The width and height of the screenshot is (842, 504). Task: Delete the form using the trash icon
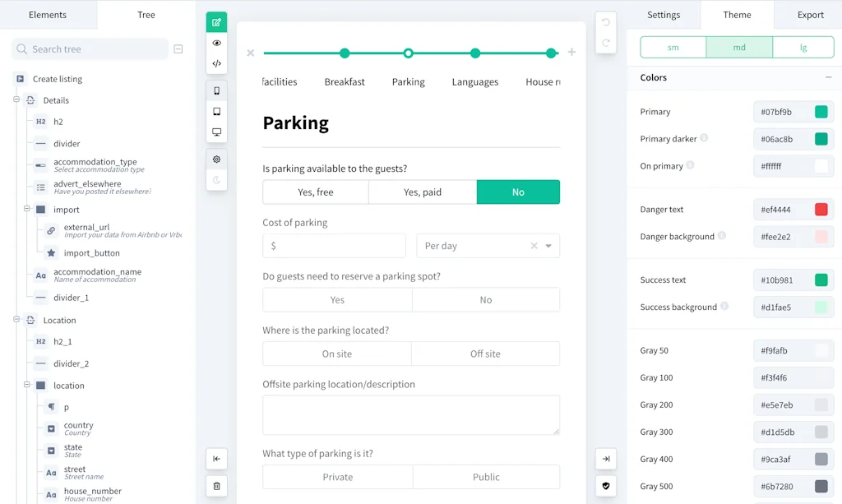[x=216, y=486]
